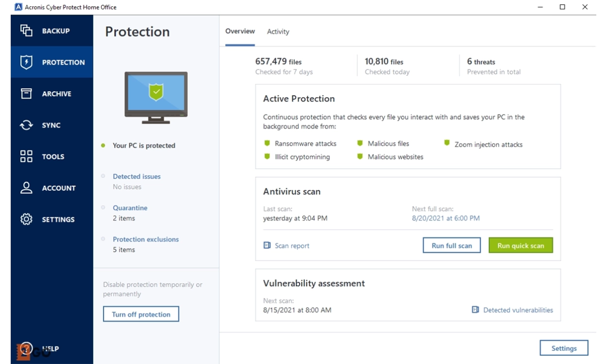Image resolution: width=607 pixels, height=364 pixels.
Task: View the Protection exclusions link
Action: (146, 239)
